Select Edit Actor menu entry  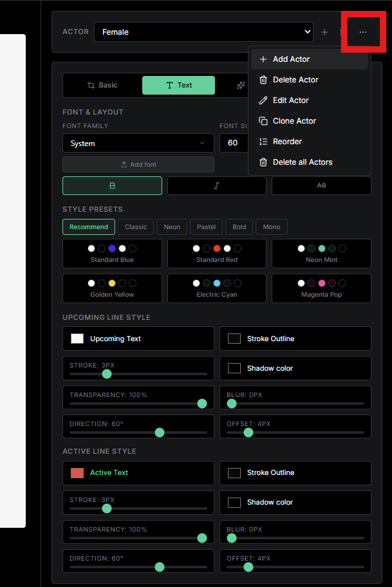pyautogui.click(x=309, y=100)
